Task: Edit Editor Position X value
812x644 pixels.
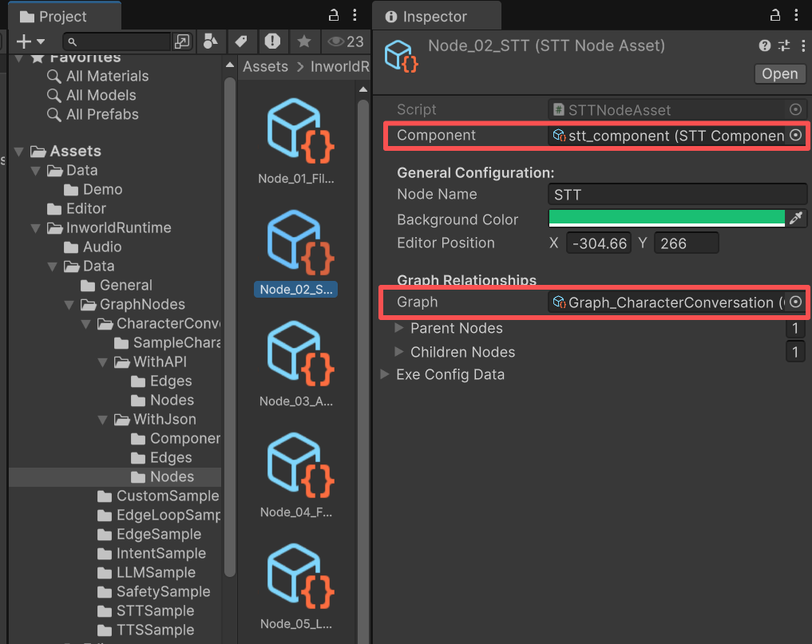Action: point(599,243)
